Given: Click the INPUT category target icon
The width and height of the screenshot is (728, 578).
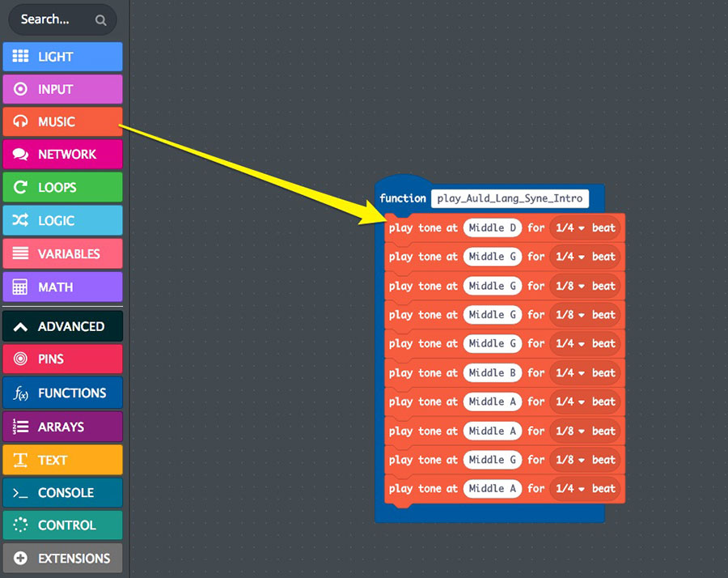Looking at the screenshot, I should pyautogui.click(x=21, y=89).
